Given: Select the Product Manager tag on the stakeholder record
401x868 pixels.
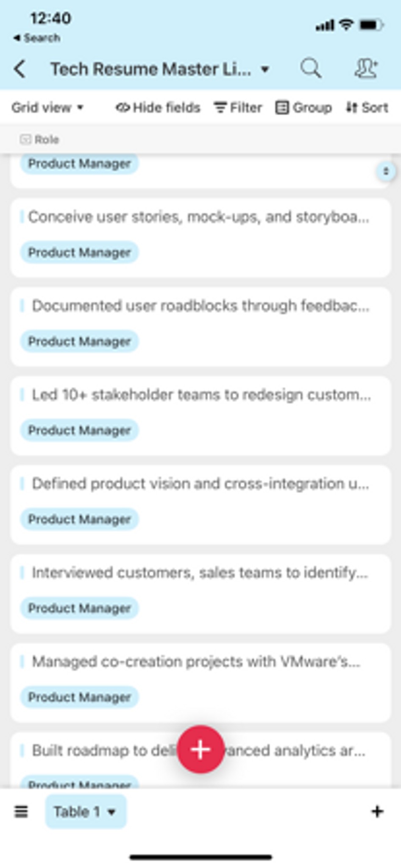Looking at the screenshot, I should pyautogui.click(x=79, y=430).
